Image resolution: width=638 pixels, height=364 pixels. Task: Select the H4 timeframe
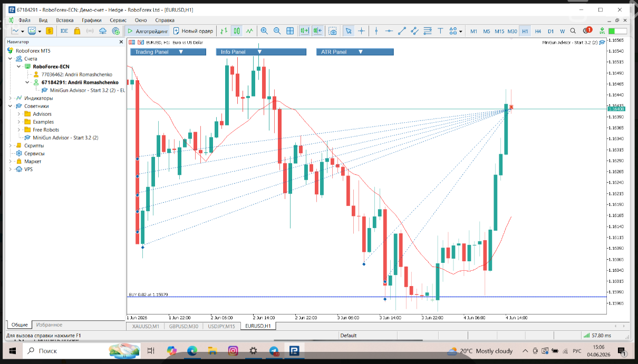tap(538, 31)
